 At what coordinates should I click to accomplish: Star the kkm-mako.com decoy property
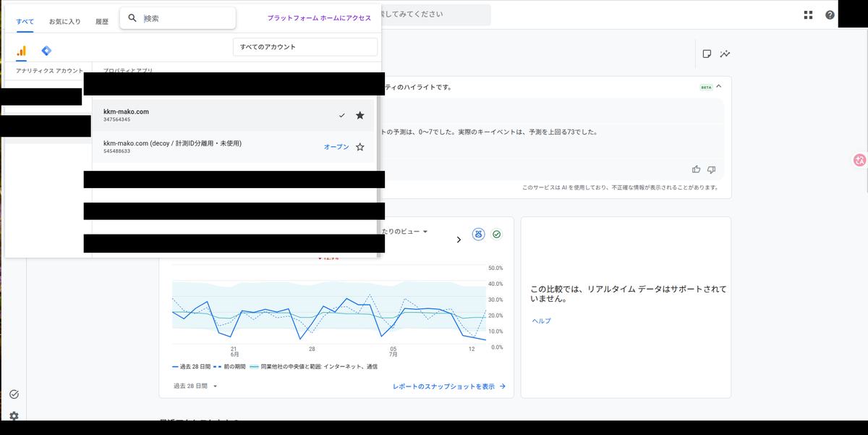[x=360, y=147]
